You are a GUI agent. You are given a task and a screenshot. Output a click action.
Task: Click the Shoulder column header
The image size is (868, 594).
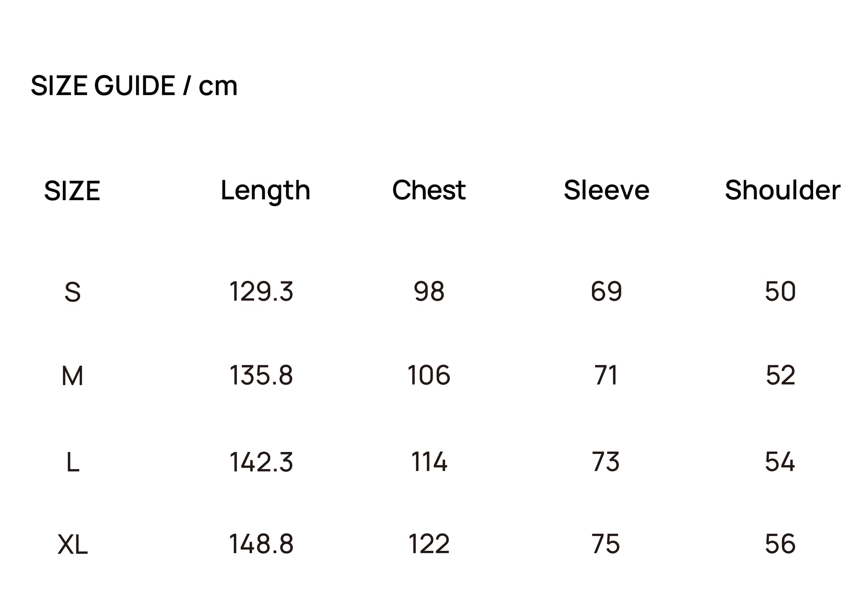(782, 190)
